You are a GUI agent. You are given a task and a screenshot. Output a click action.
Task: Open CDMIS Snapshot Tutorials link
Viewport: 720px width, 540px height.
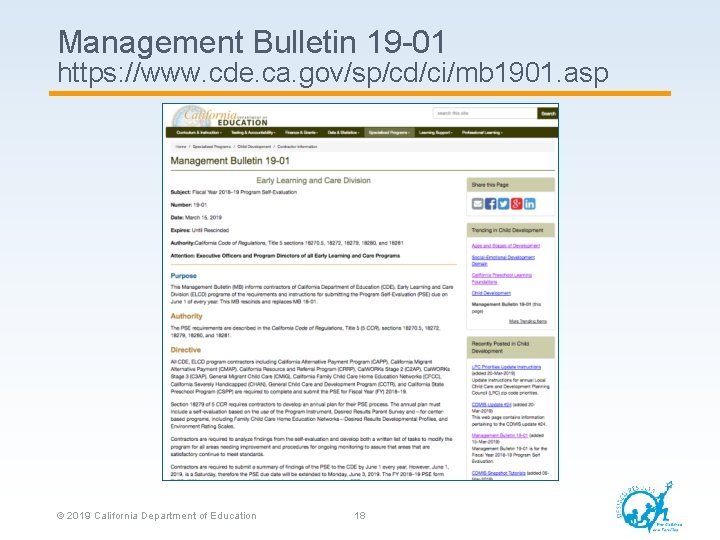[x=498, y=473]
